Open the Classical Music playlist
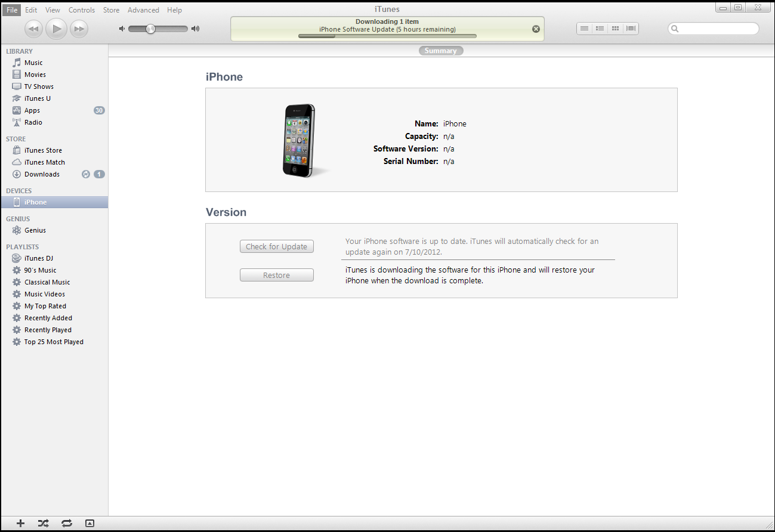 54,282
